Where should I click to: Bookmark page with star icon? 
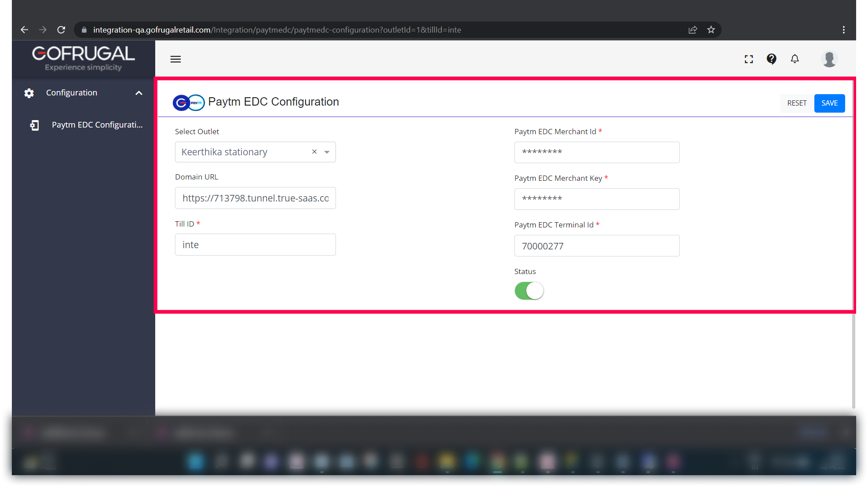pyautogui.click(x=711, y=30)
